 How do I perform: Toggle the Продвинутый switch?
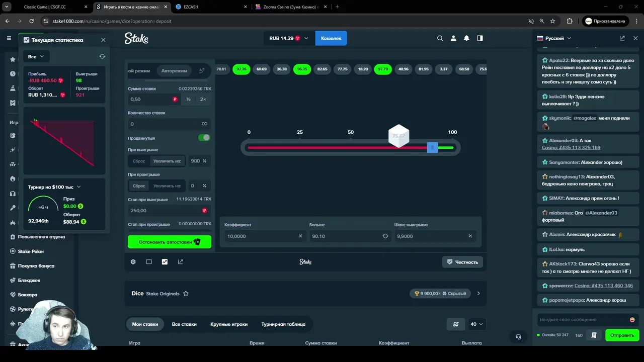click(204, 138)
